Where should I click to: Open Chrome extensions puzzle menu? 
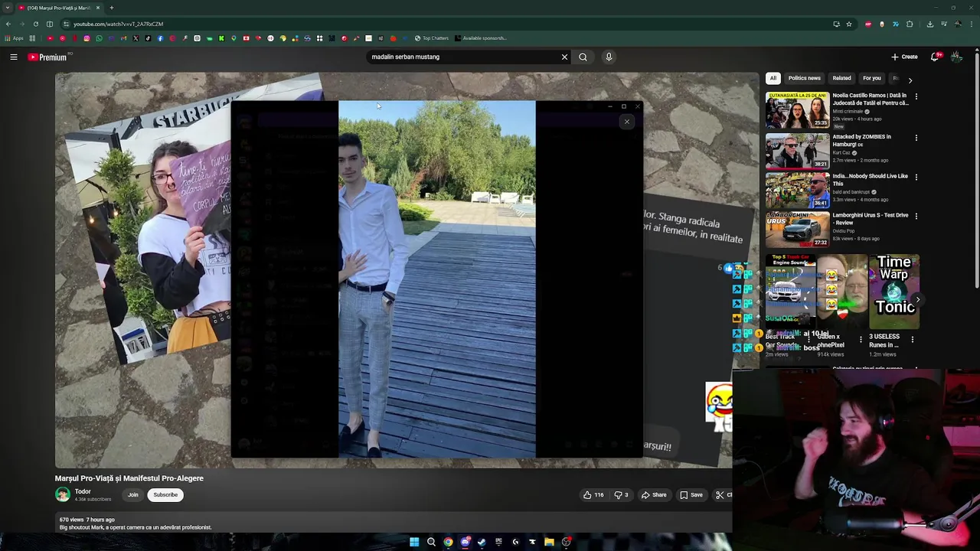[910, 24]
